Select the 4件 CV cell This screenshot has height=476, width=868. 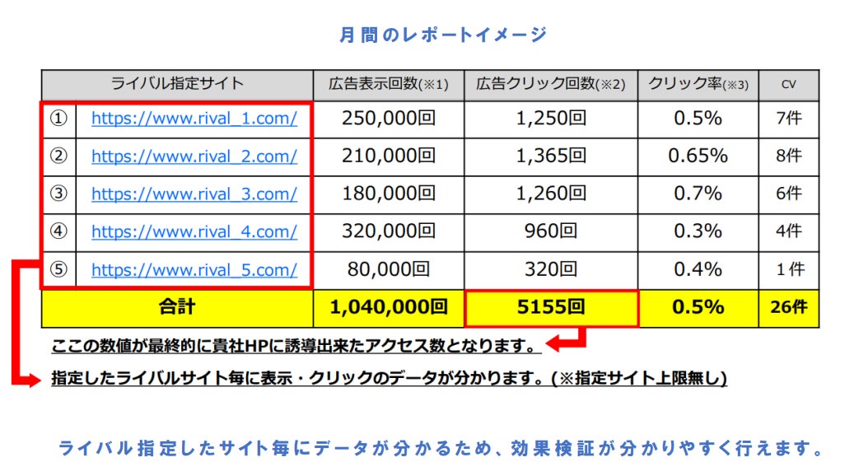coord(789,232)
